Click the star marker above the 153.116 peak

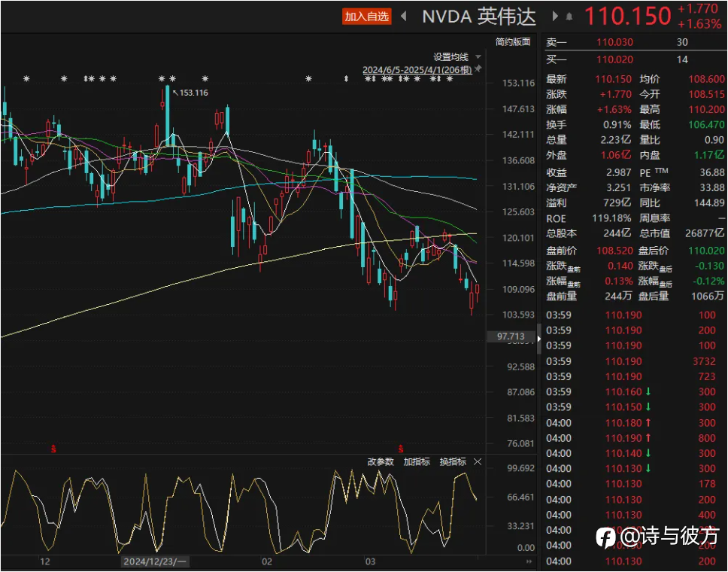point(162,79)
